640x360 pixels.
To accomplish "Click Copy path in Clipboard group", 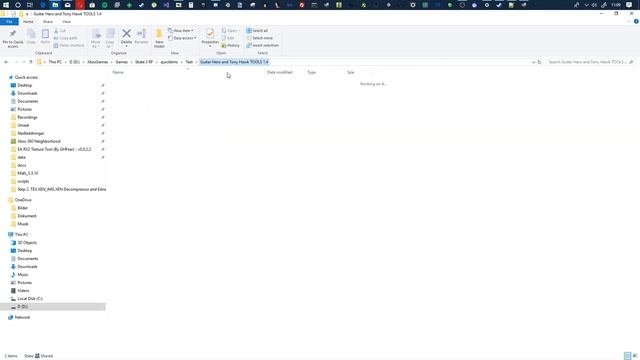I will 65,38.
